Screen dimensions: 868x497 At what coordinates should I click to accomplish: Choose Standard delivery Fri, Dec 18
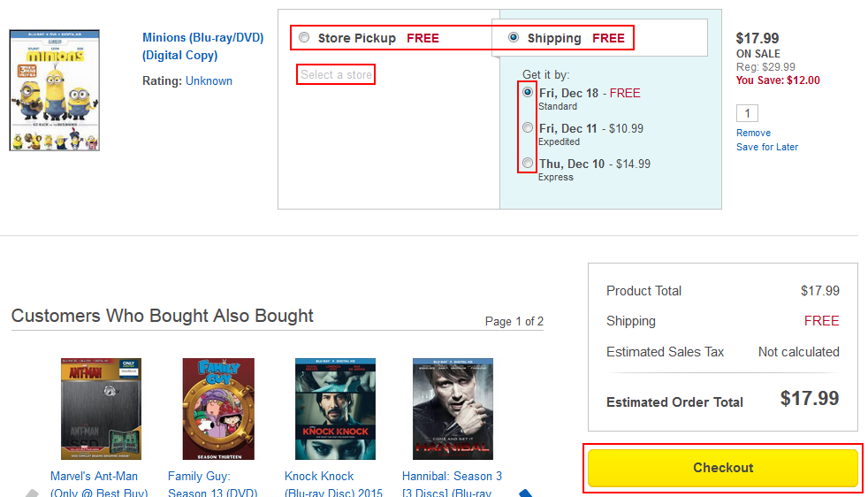528,92
